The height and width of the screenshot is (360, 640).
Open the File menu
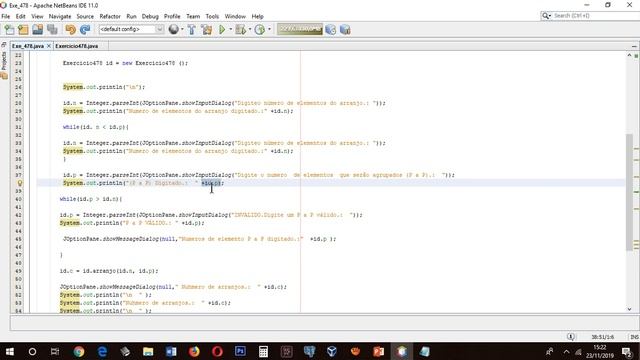[6, 16]
